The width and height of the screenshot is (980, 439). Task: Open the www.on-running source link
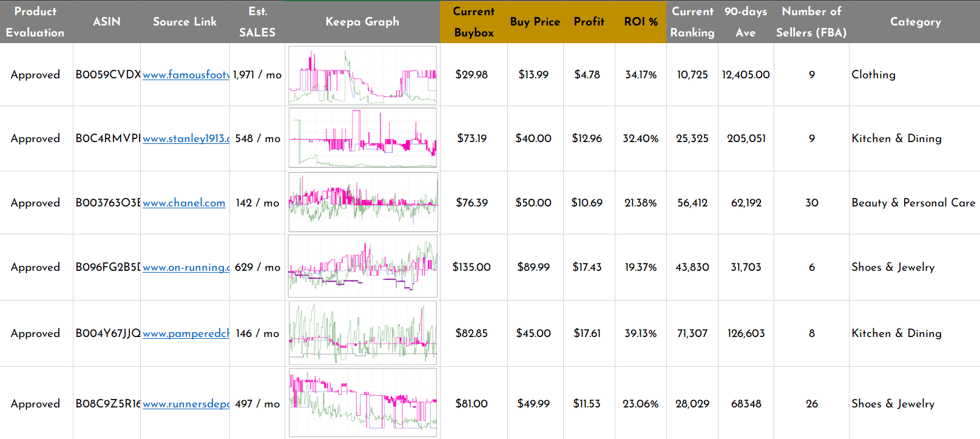pos(186,267)
